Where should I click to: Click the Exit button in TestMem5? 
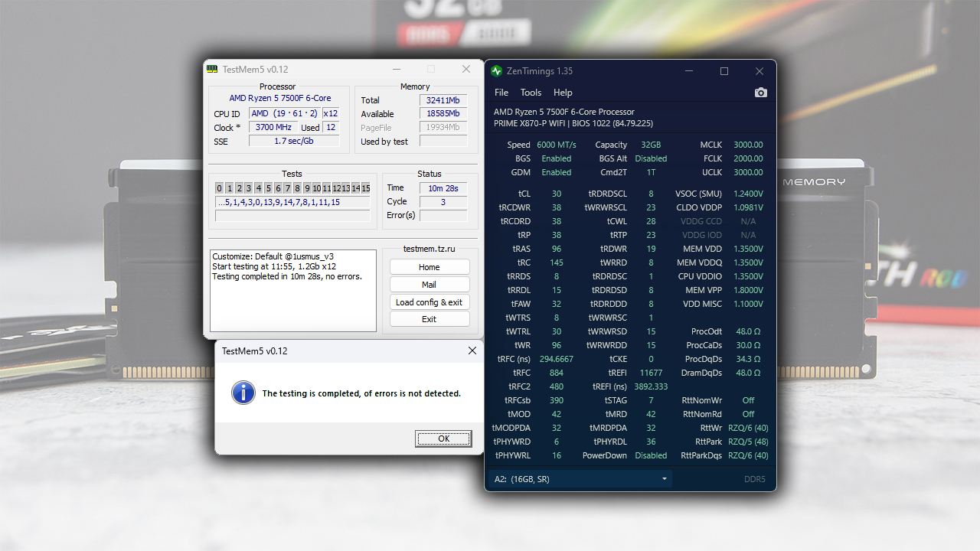[x=430, y=319]
